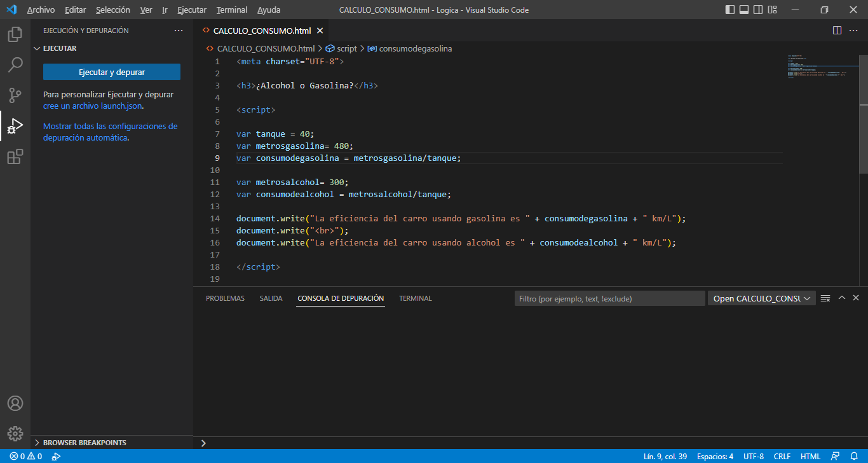Open the Editar menu
The width and height of the screenshot is (868, 463).
(75, 10)
